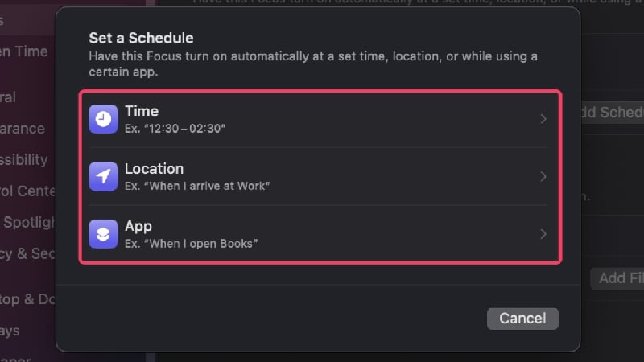Choose the Location schedule label

(x=154, y=169)
